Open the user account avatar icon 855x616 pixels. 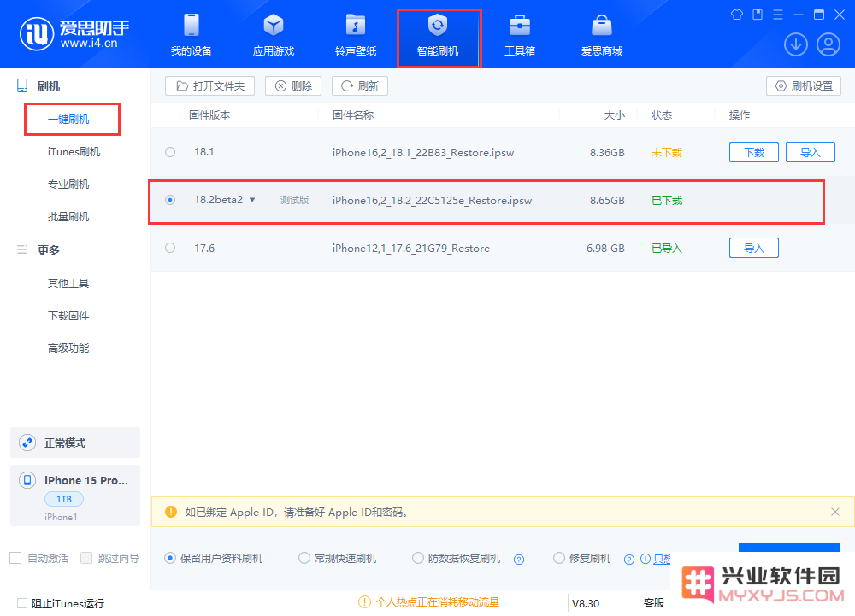[x=828, y=44]
